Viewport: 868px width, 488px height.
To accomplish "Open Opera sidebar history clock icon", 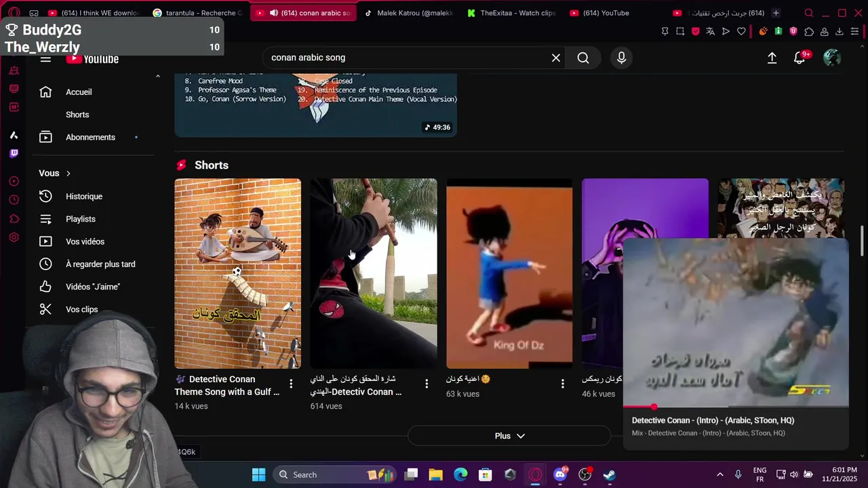I will pos(14,199).
